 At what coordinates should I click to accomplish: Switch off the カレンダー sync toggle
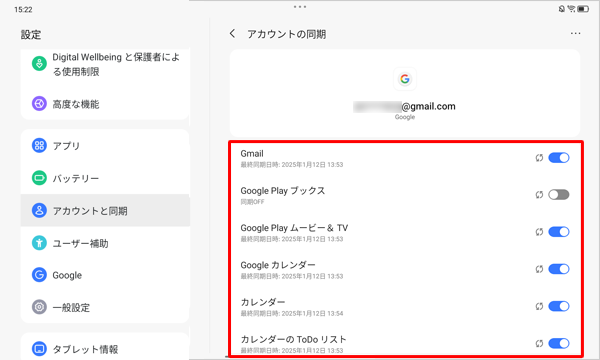click(559, 306)
